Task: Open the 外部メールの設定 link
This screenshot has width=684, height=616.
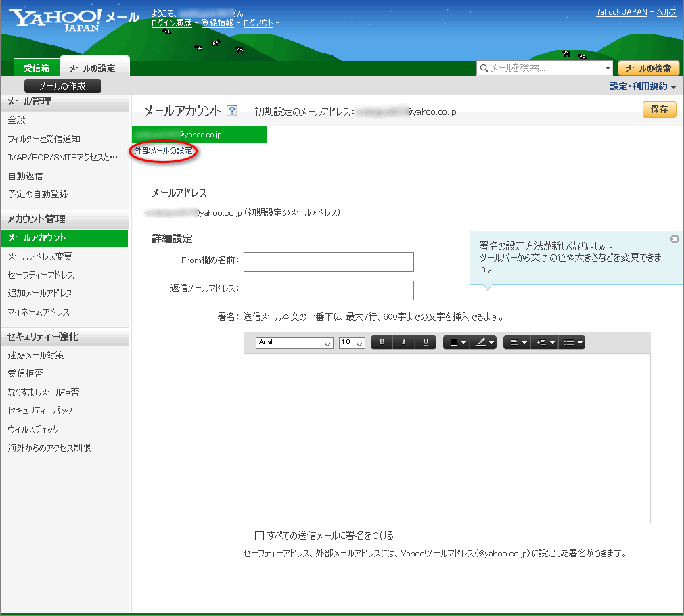Action: point(164,151)
